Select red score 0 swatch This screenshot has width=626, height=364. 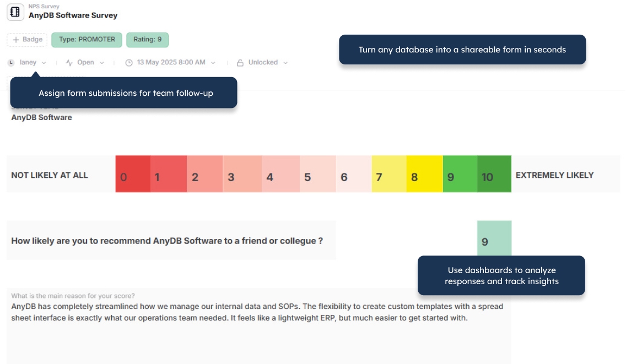pos(133,174)
